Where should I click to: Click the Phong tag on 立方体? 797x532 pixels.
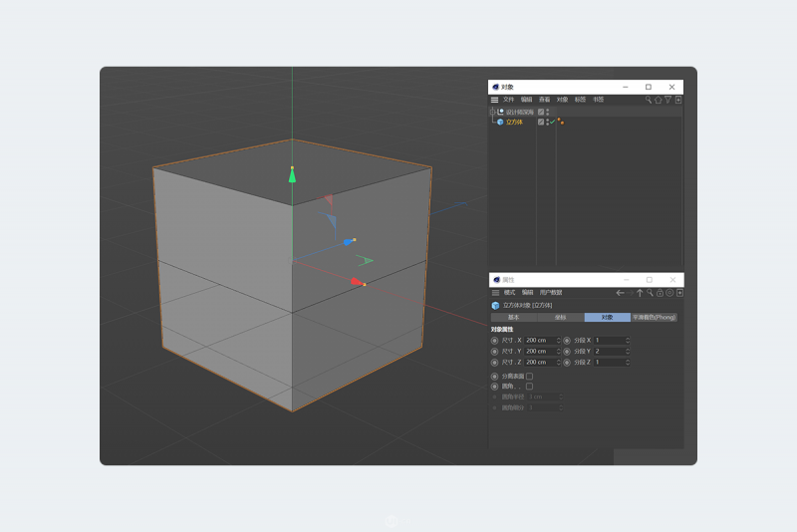560,122
